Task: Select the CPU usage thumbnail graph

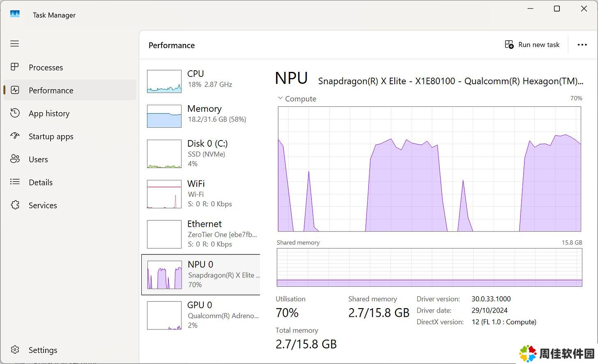Action: [x=164, y=81]
